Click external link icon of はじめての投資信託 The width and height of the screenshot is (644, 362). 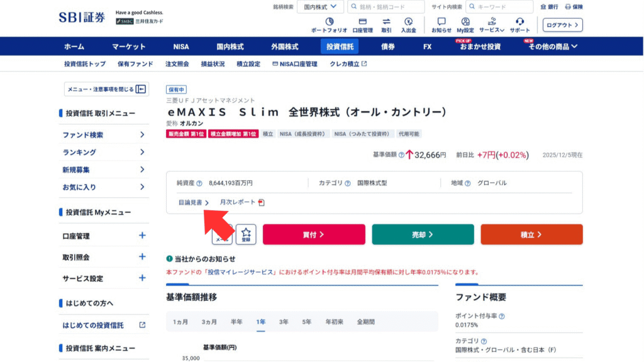pos(142,325)
